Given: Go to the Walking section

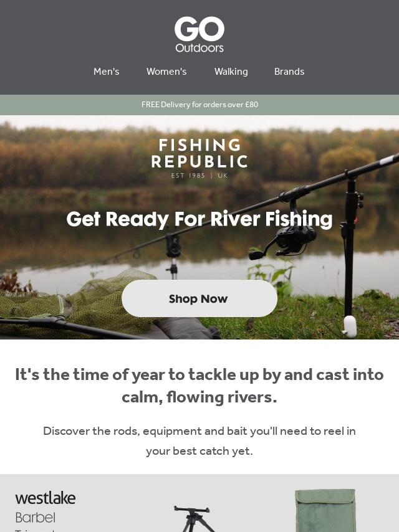Looking at the screenshot, I should [x=231, y=72].
